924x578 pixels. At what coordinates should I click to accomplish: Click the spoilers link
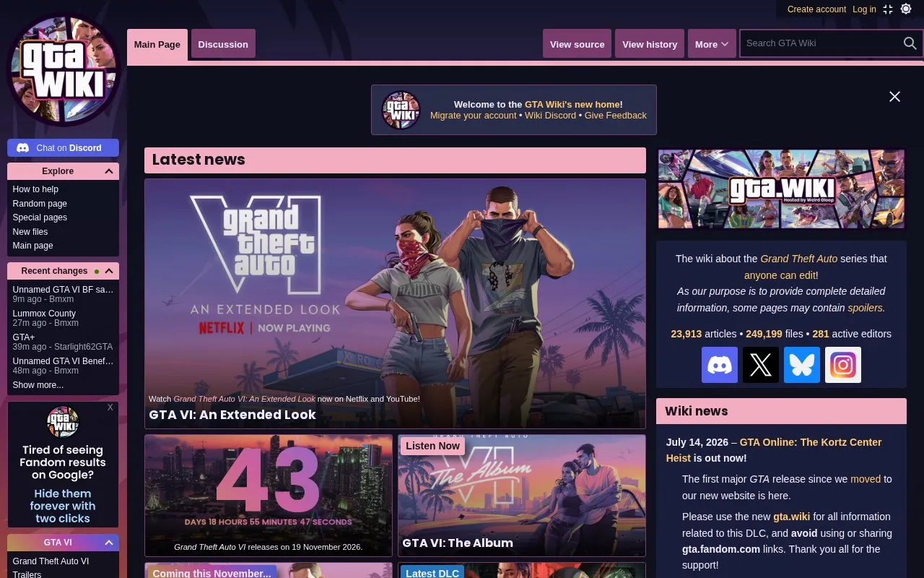click(865, 308)
